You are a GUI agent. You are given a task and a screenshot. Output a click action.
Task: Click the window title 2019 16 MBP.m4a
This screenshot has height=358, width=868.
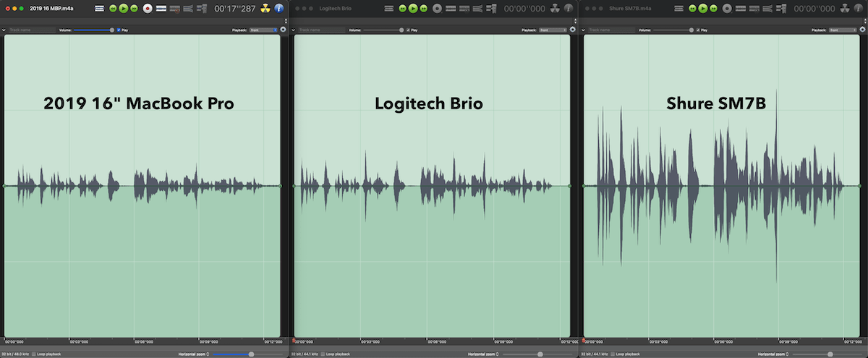click(x=51, y=9)
